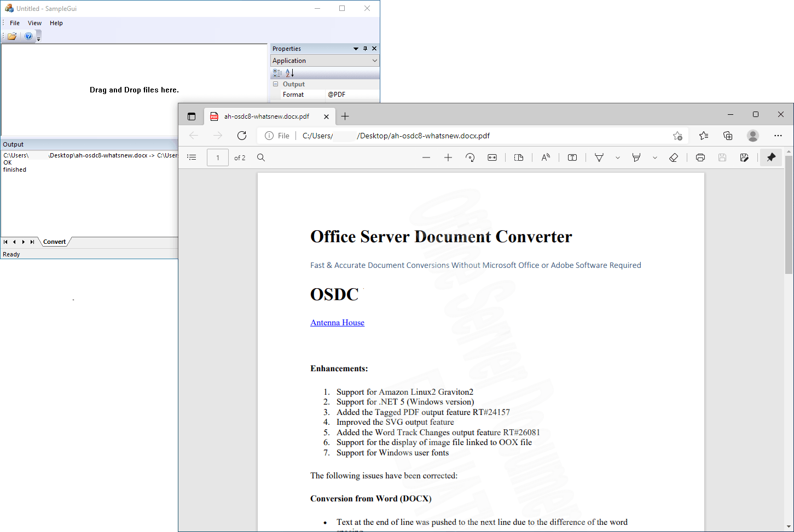Open the View menu in SampleGui
Image resolution: width=794 pixels, height=532 pixels.
tap(34, 23)
